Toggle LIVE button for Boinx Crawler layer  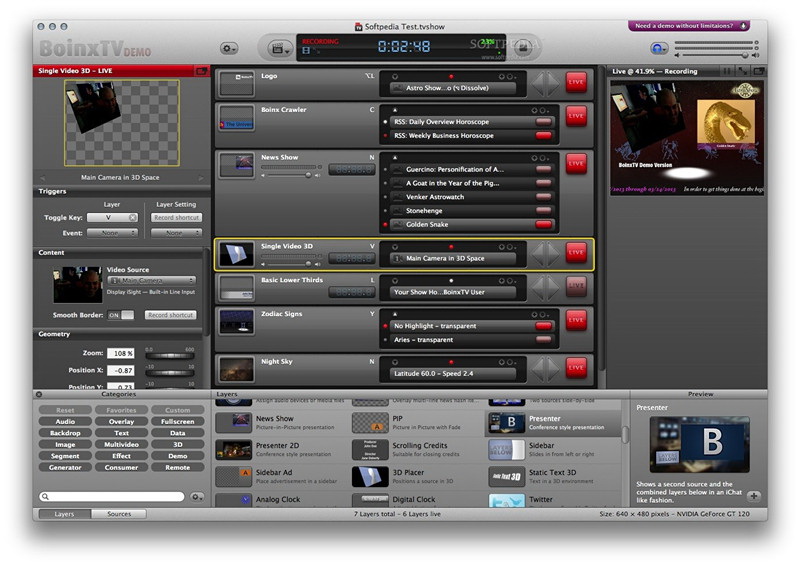576,116
